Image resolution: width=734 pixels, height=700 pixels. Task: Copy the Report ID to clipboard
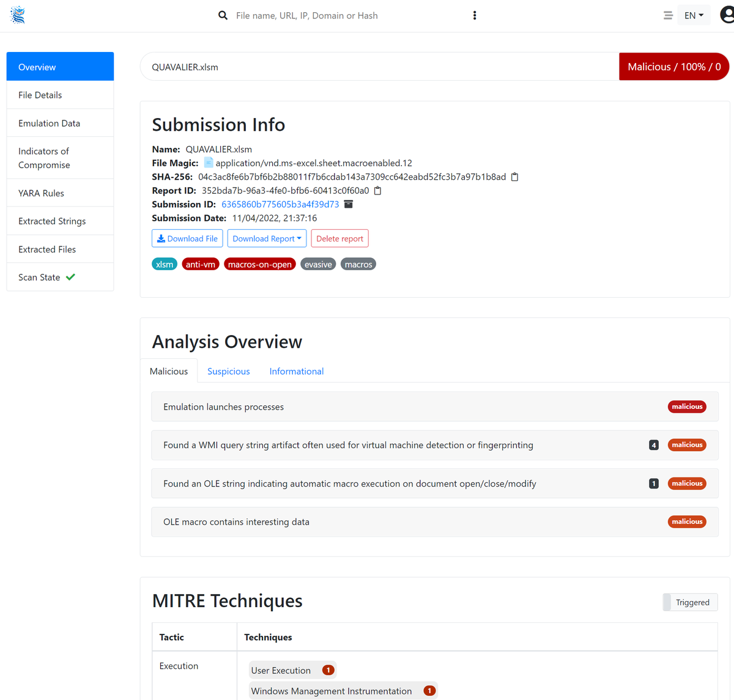click(378, 191)
